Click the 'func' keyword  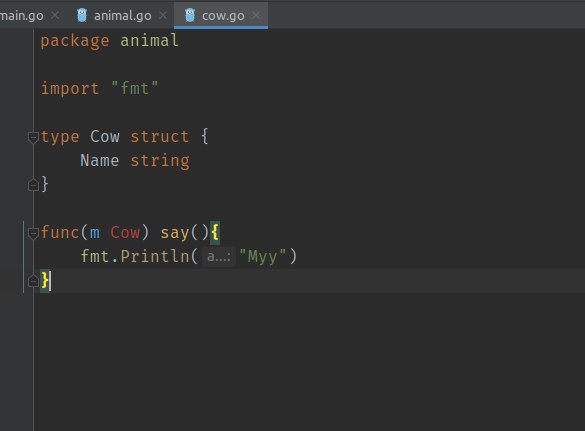pos(60,232)
